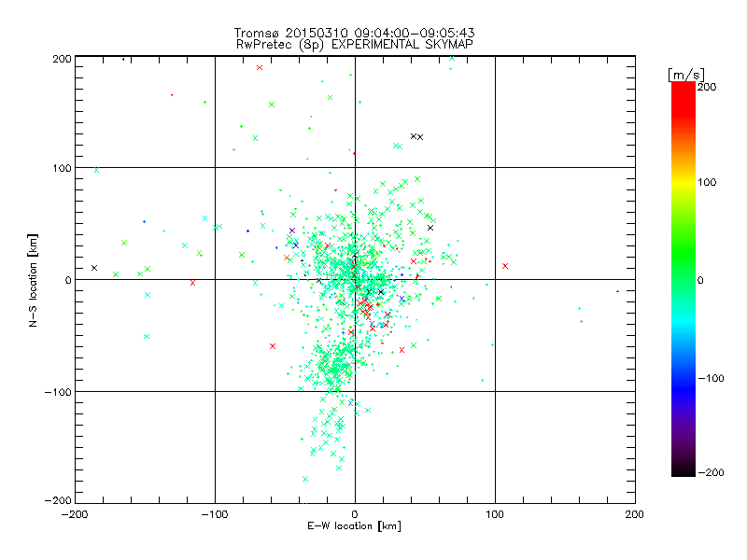This screenshot has width=747, height=560.
Task: Click the E-W axis tick label "-100"
Action: click(x=215, y=514)
